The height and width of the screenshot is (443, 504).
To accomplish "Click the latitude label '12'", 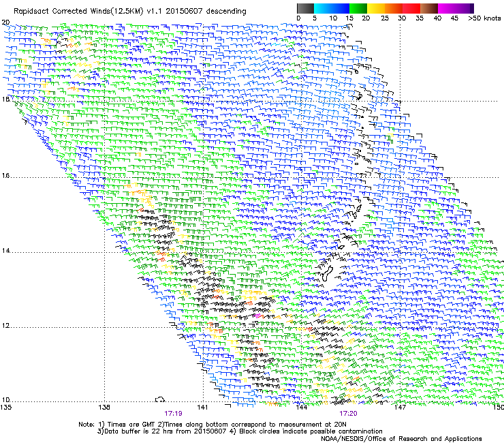I will (x=5, y=326).
